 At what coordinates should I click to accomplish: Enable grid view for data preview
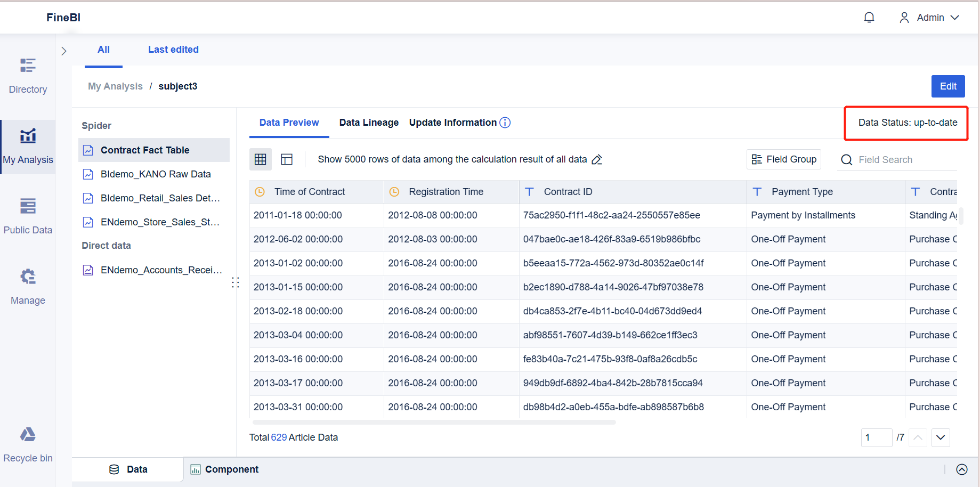(x=261, y=159)
